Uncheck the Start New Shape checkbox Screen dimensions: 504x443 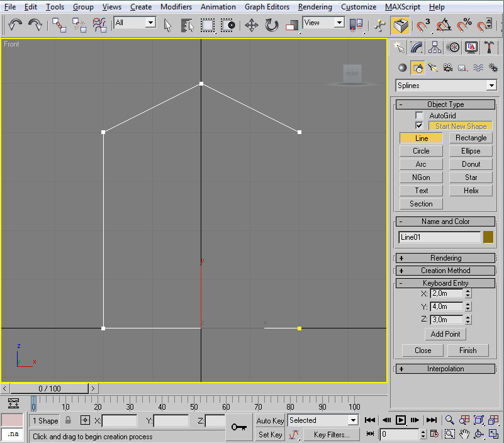(419, 126)
